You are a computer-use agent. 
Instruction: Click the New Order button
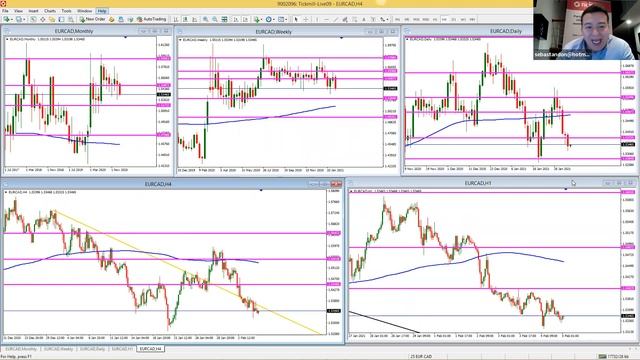[x=93, y=19]
